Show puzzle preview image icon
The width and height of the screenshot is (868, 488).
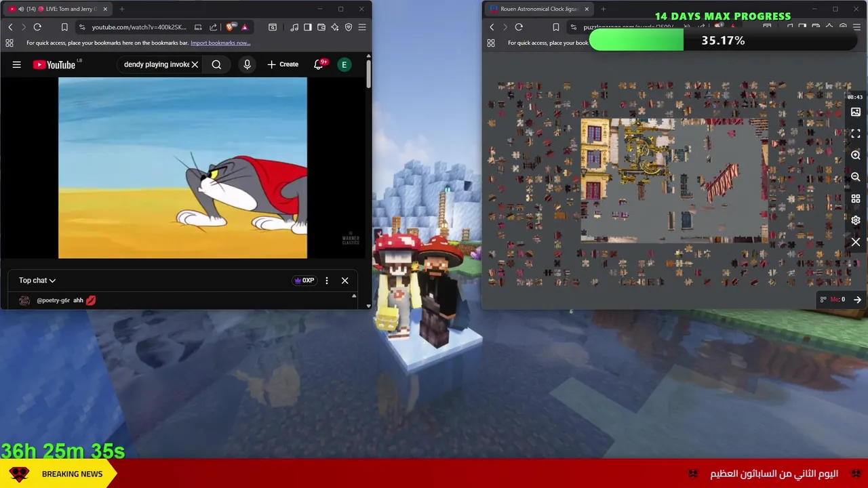[856, 112]
